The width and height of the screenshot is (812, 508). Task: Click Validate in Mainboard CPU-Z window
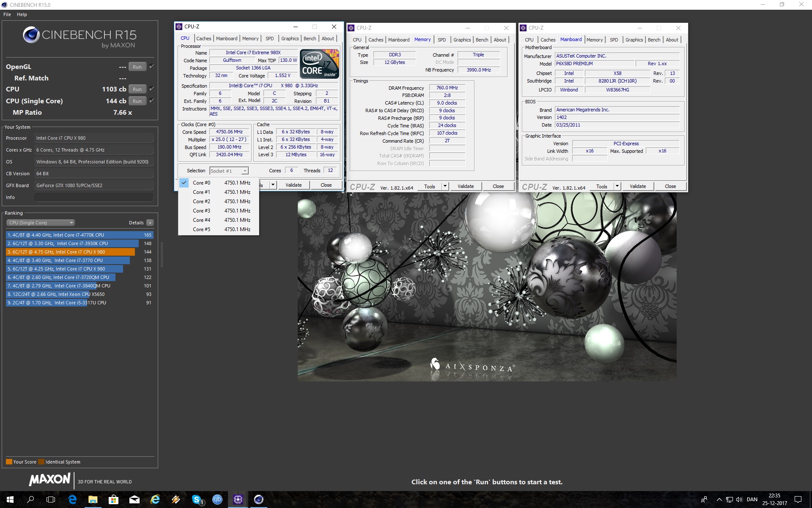(x=638, y=186)
